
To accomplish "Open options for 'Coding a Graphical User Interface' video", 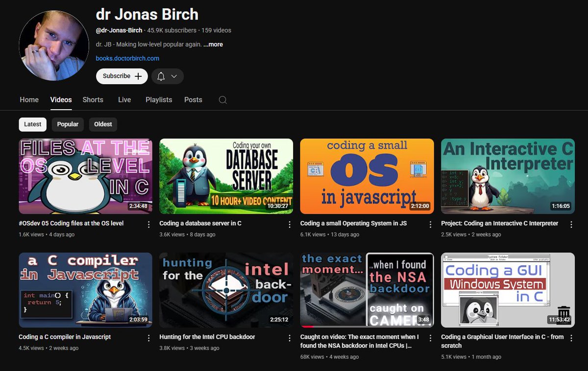I will [x=571, y=338].
